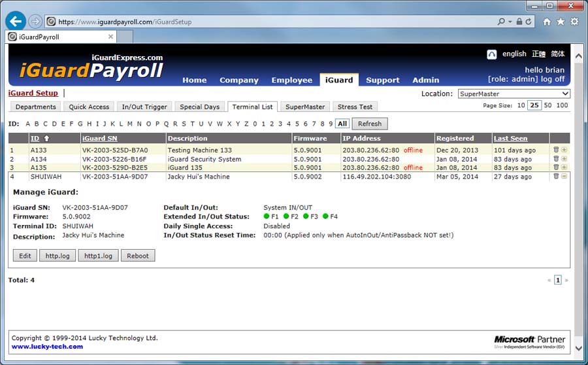The height and width of the screenshot is (365, 588).
Task: Click the Refresh button
Action: (x=369, y=124)
